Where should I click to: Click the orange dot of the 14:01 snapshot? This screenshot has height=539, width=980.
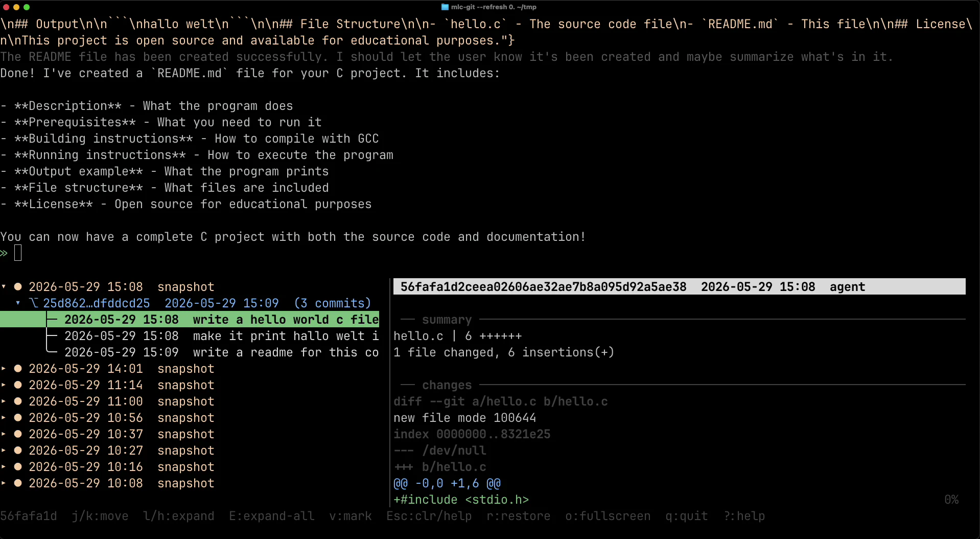18,369
